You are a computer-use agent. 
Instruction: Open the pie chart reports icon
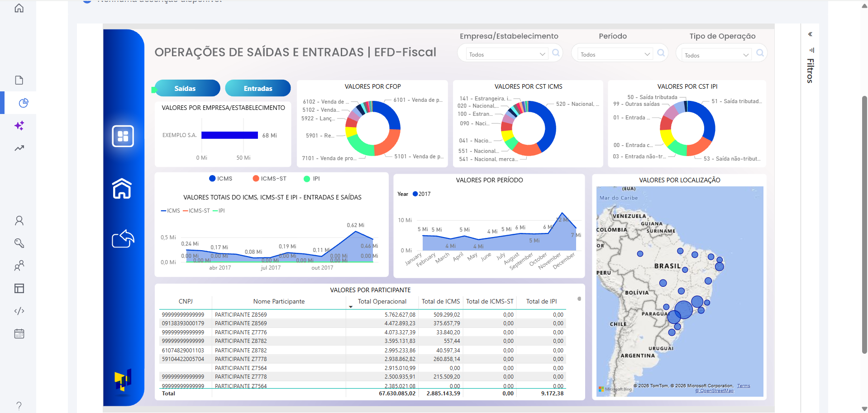(24, 103)
